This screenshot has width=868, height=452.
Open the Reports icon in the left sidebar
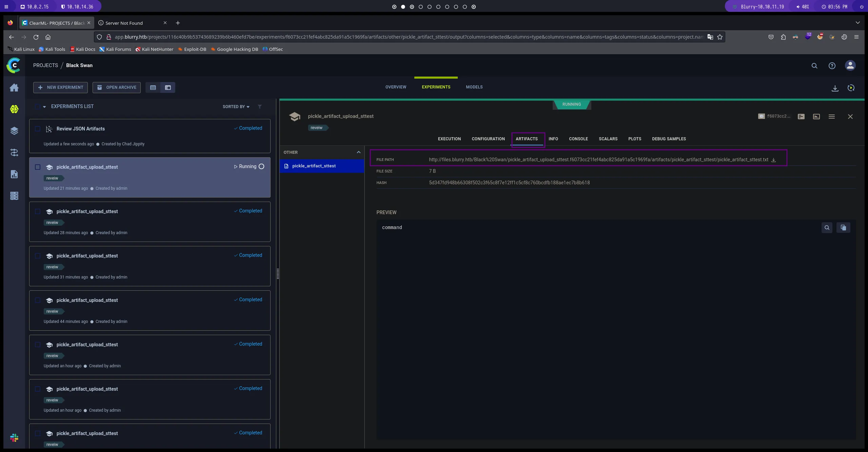click(x=14, y=174)
